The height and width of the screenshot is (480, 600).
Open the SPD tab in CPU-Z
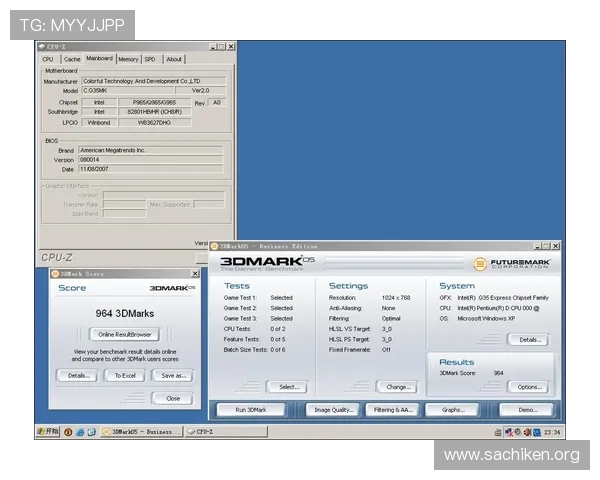(150, 59)
